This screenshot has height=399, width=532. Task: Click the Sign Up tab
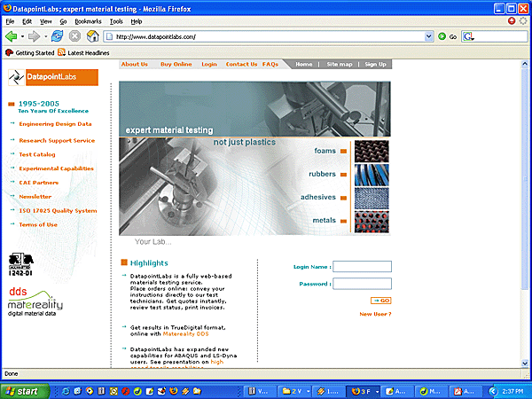pyautogui.click(x=375, y=64)
